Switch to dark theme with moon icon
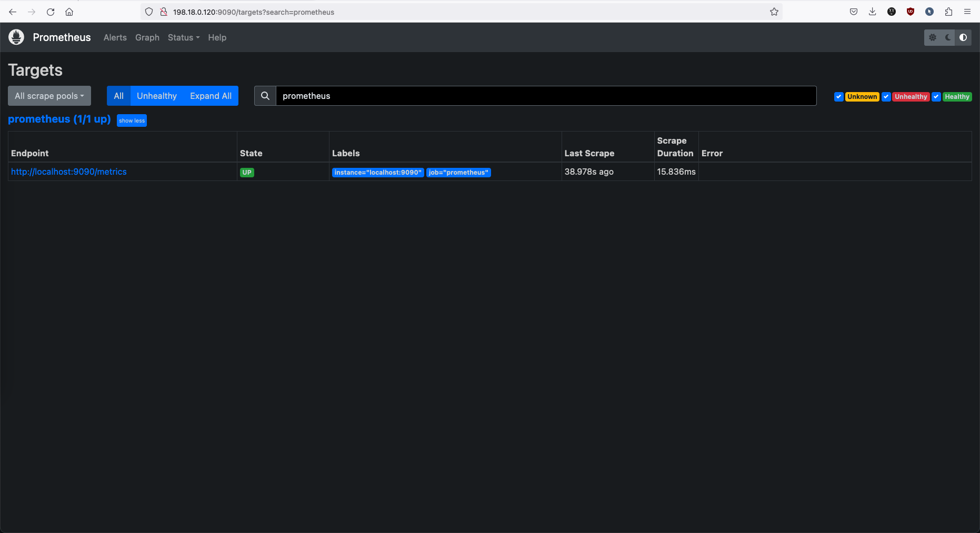 coord(948,37)
